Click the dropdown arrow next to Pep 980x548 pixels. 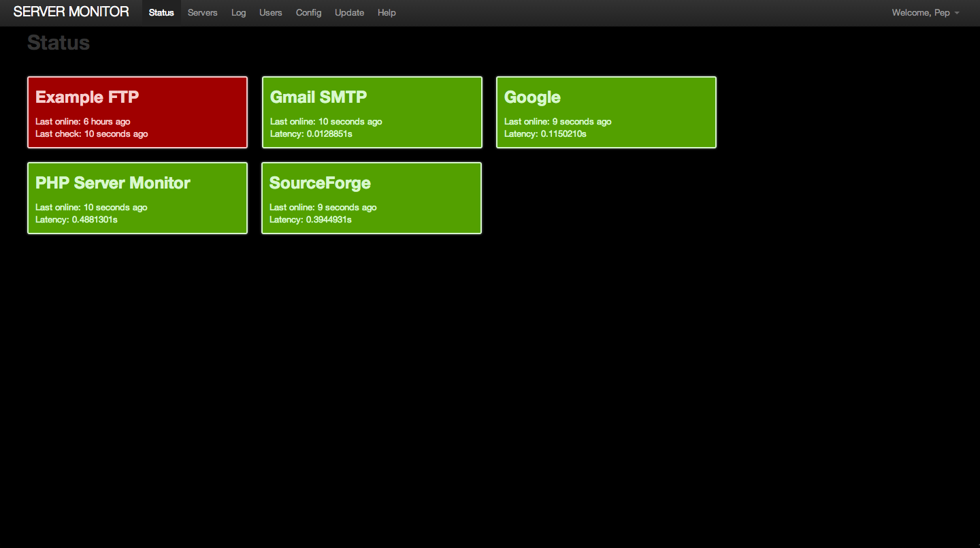point(956,13)
